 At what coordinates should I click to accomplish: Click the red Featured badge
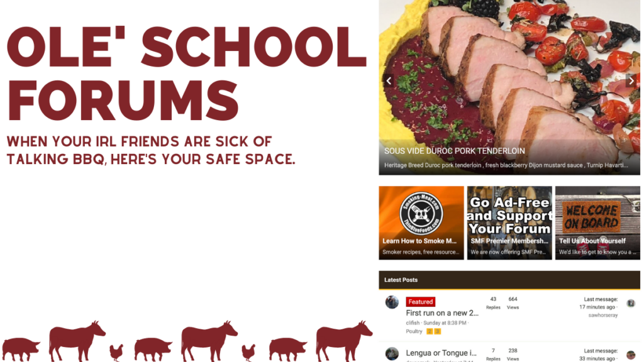point(421,302)
